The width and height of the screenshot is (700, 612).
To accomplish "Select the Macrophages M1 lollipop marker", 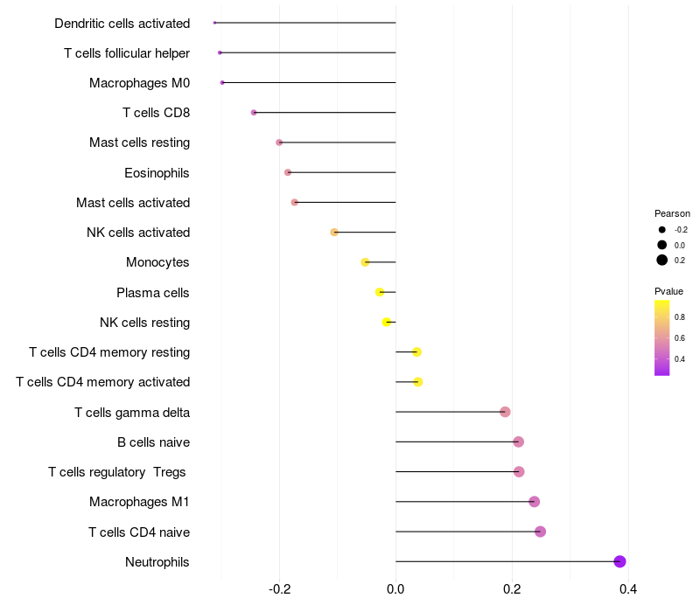I will click(534, 502).
